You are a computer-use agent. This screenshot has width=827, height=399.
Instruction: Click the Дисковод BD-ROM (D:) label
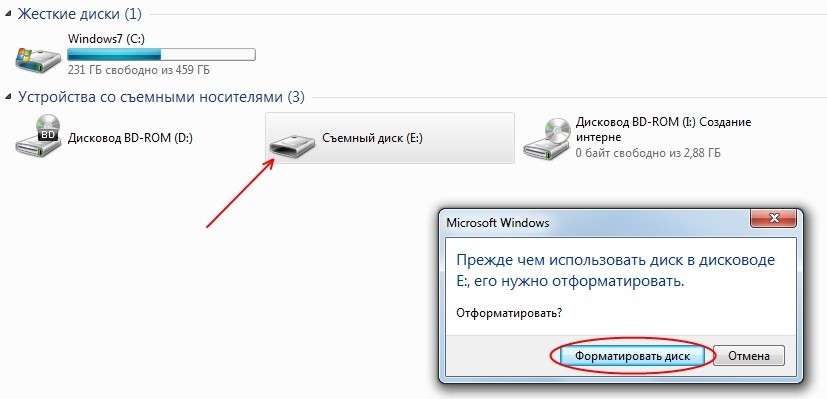pos(130,138)
